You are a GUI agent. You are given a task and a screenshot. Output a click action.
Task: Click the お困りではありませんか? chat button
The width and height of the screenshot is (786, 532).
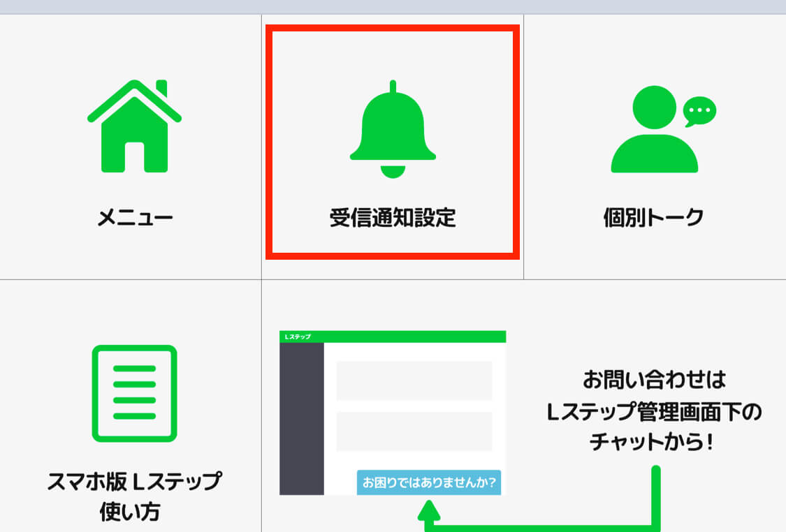(429, 482)
